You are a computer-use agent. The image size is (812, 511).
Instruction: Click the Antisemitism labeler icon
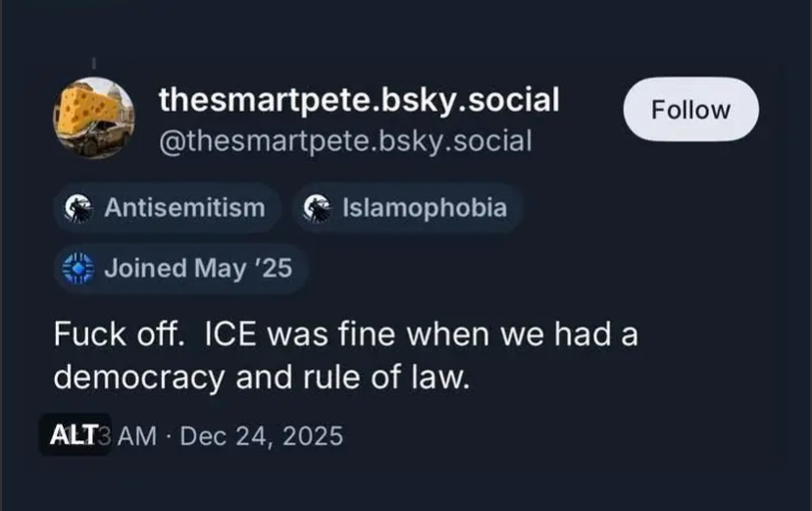(76, 208)
